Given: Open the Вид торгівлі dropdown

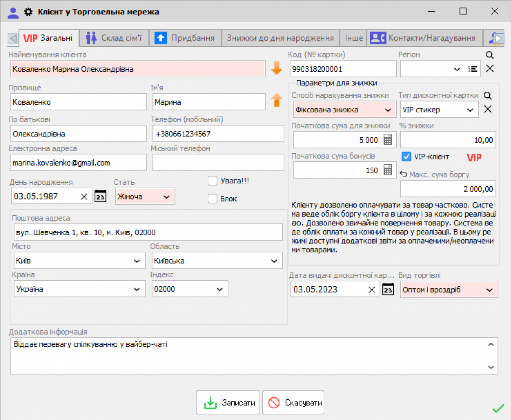Looking at the screenshot, I should (490, 290).
